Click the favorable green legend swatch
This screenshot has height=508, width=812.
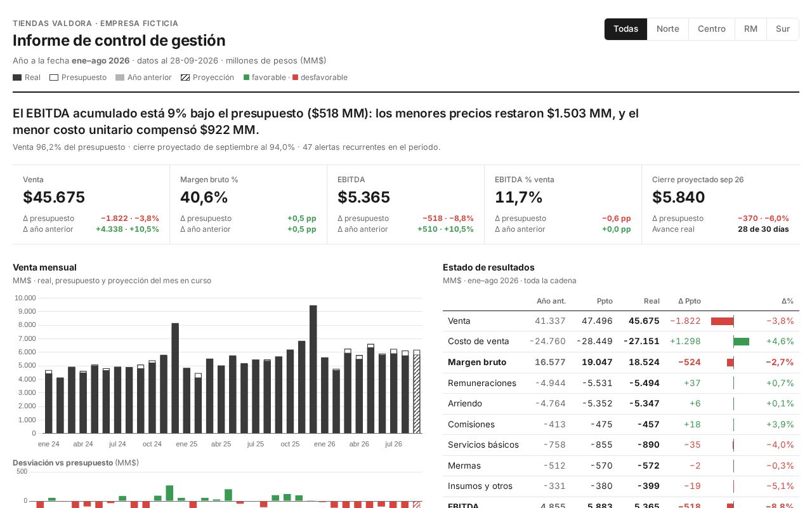pos(246,77)
